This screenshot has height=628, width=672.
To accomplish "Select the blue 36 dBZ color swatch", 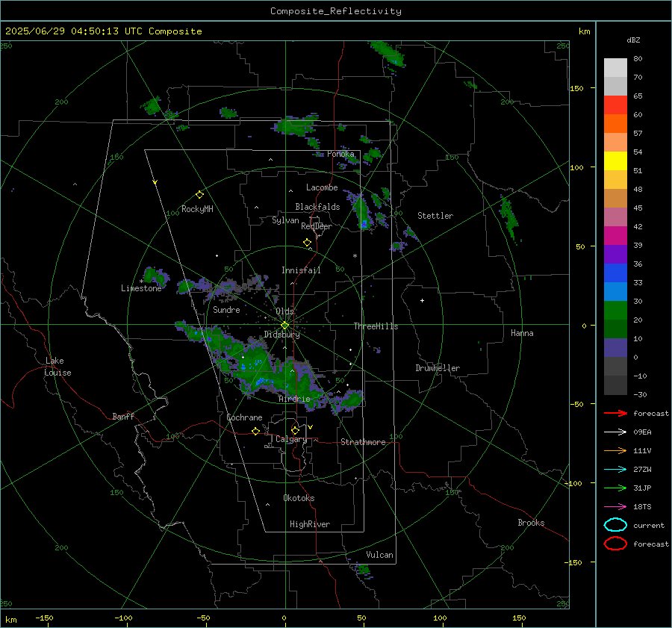I will [615, 273].
